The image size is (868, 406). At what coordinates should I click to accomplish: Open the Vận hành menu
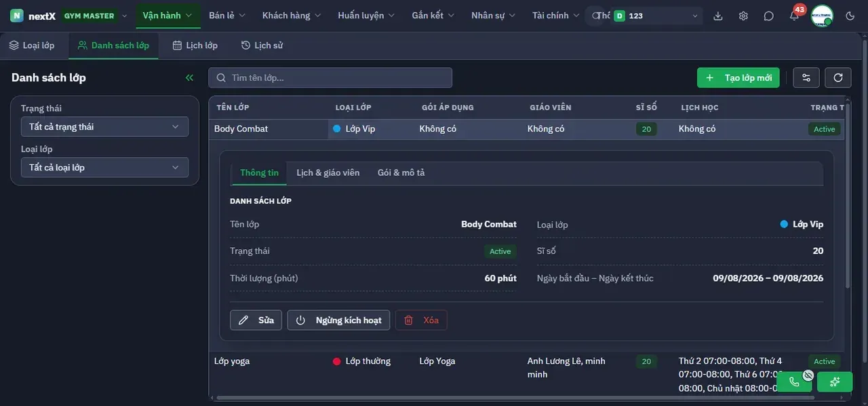167,16
